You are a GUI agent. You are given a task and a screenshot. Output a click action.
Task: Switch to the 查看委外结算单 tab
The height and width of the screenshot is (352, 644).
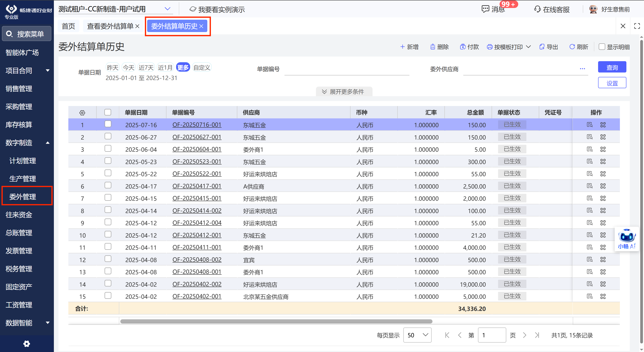[x=110, y=26]
